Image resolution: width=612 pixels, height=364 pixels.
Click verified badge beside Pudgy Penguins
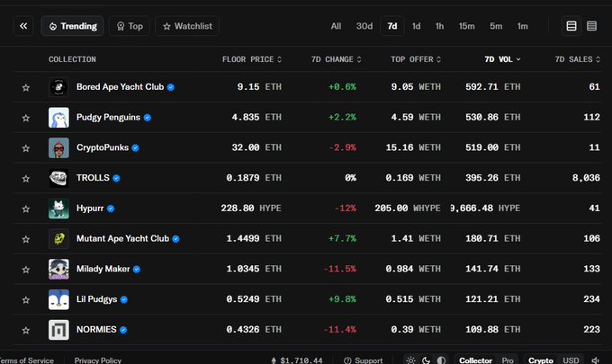pos(147,118)
